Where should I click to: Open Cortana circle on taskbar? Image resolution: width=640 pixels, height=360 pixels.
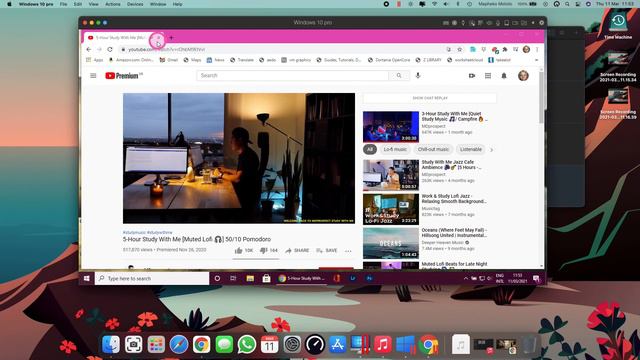coord(217,278)
